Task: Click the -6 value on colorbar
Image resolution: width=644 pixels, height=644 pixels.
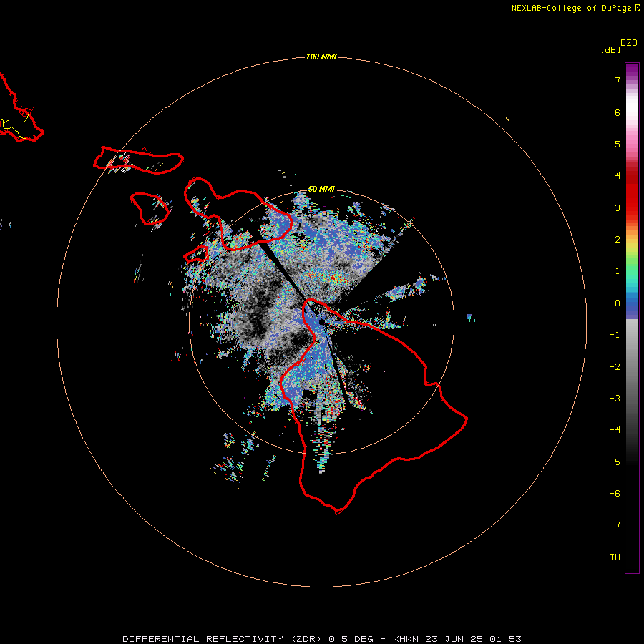Action: click(x=615, y=494)
